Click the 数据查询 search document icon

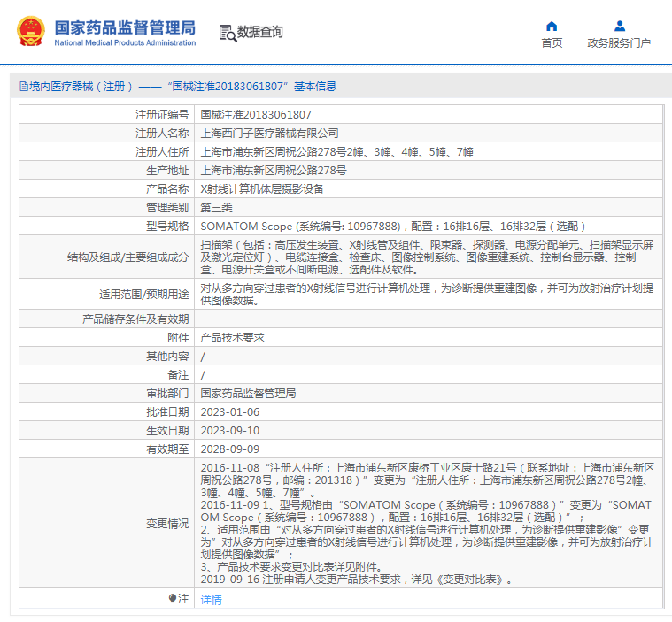pos(228,33)
